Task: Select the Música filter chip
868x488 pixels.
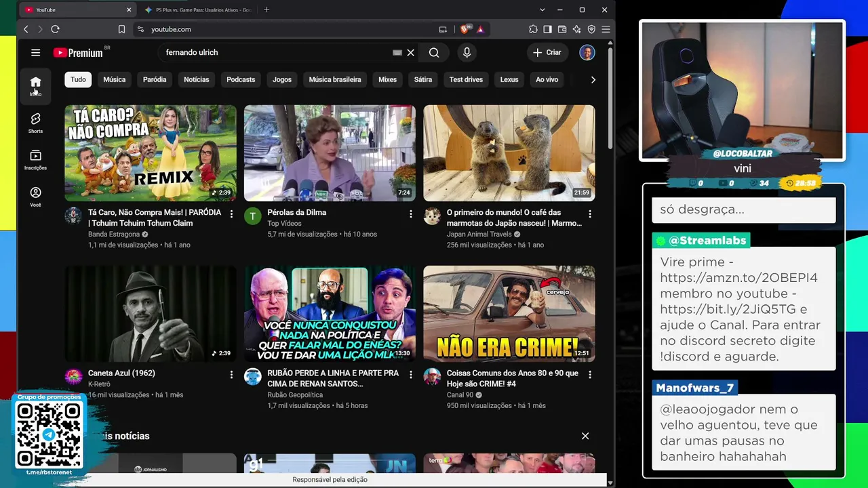Action: click(114, 80)
